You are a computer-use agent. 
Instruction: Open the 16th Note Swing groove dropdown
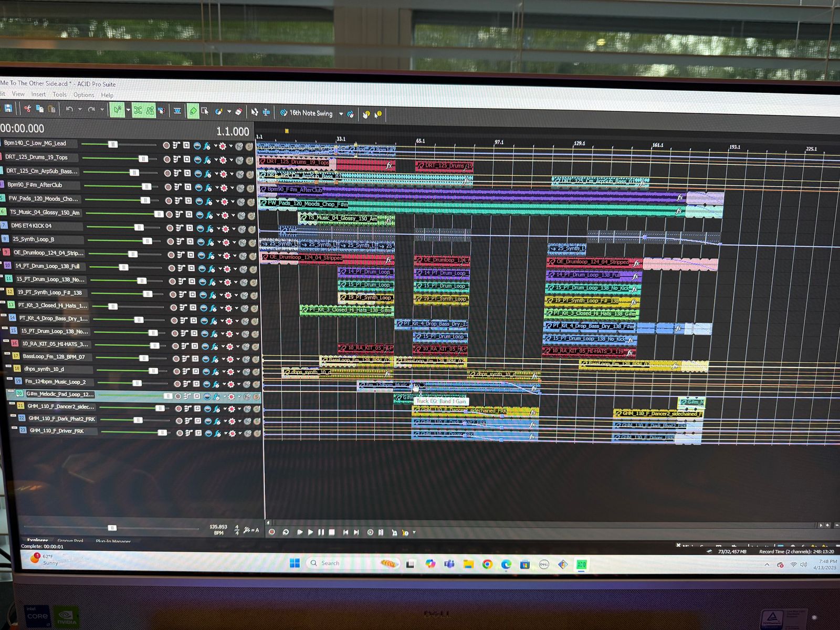tap(341, 113)
